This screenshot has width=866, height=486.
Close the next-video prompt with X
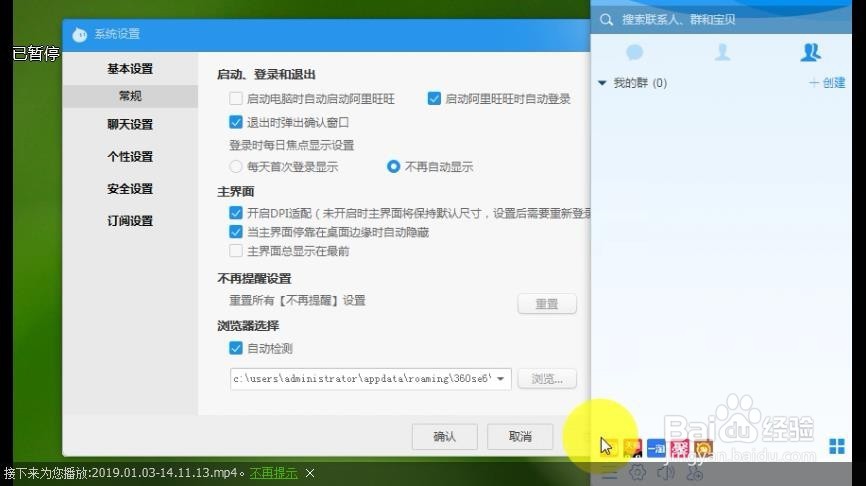point(310,473)
